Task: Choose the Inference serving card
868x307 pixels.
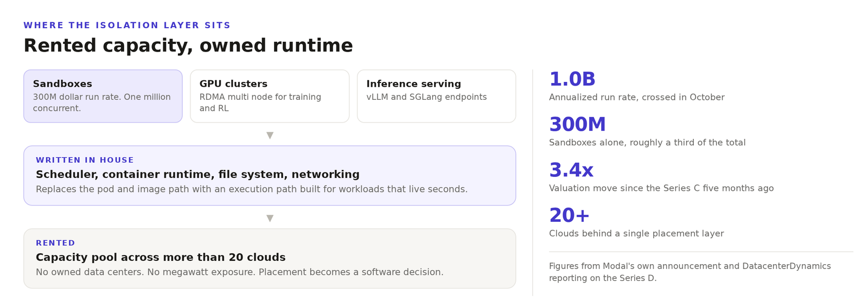Action: click(436, 96)
